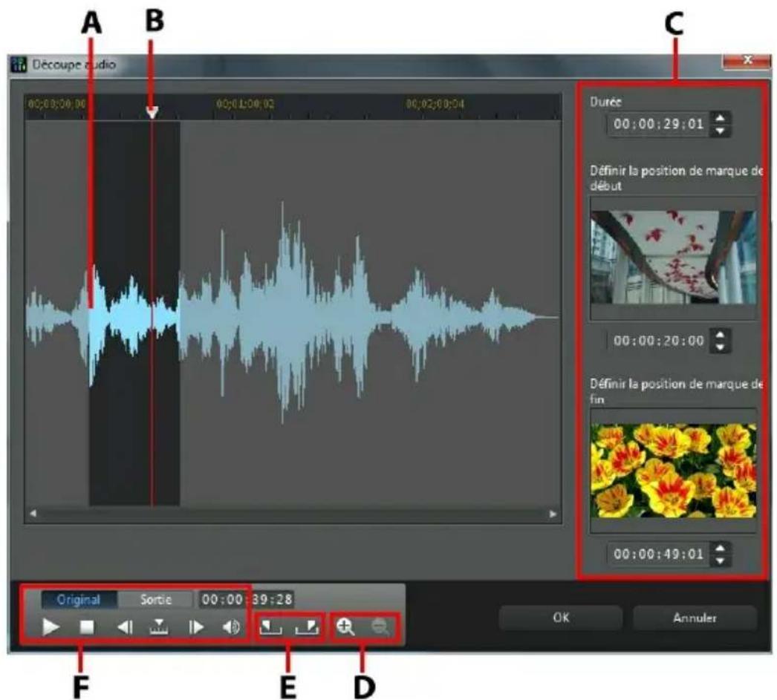This screenshot has height=700, width=777.
Task: Click right arrow of waveform scrollbar
Action: [x=553, y=514]
